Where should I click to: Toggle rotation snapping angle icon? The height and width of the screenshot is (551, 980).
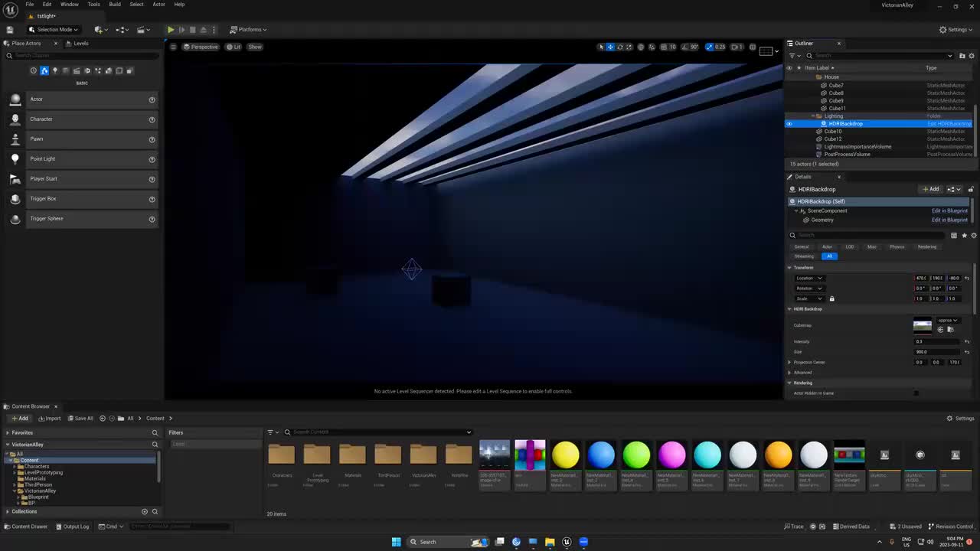coord(685,47)
